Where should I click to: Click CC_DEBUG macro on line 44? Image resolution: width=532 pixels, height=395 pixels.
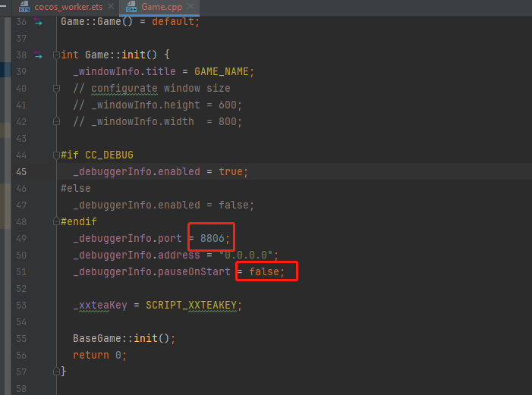109,155
